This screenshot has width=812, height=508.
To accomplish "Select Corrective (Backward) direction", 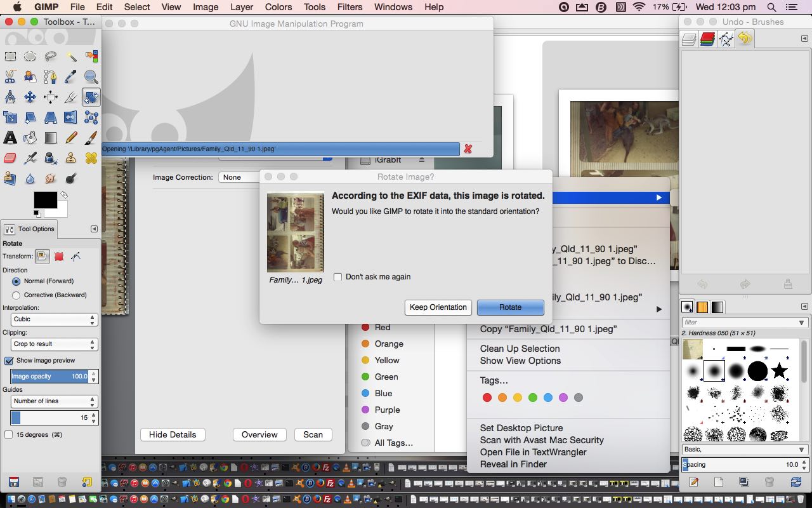I will click(x=16, y=295).
